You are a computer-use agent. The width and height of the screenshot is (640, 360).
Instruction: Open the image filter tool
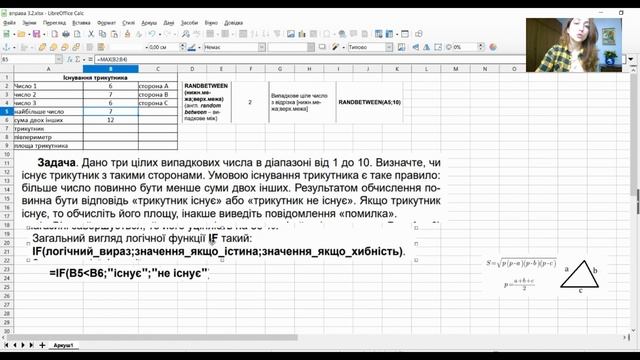336,47
